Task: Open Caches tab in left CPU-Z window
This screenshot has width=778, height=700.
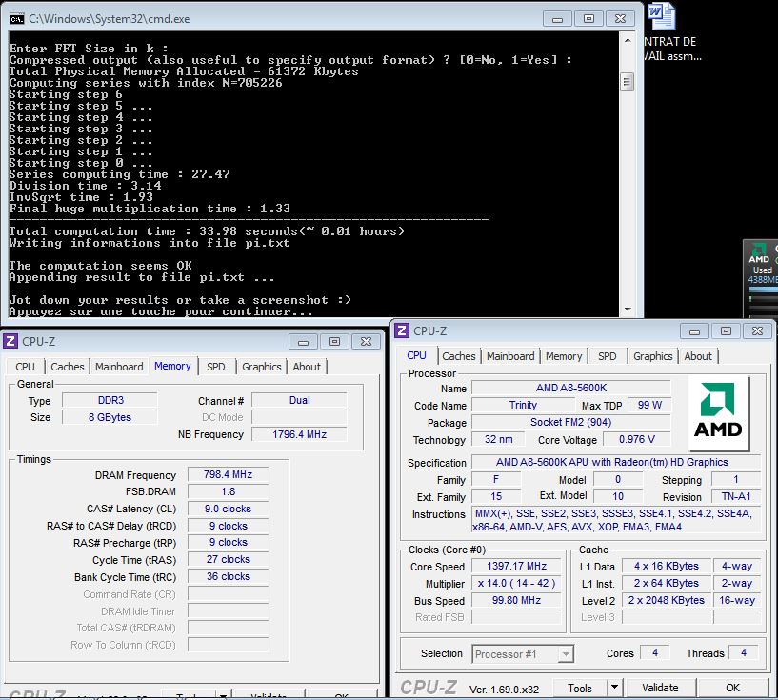Action: click(68, 367)
